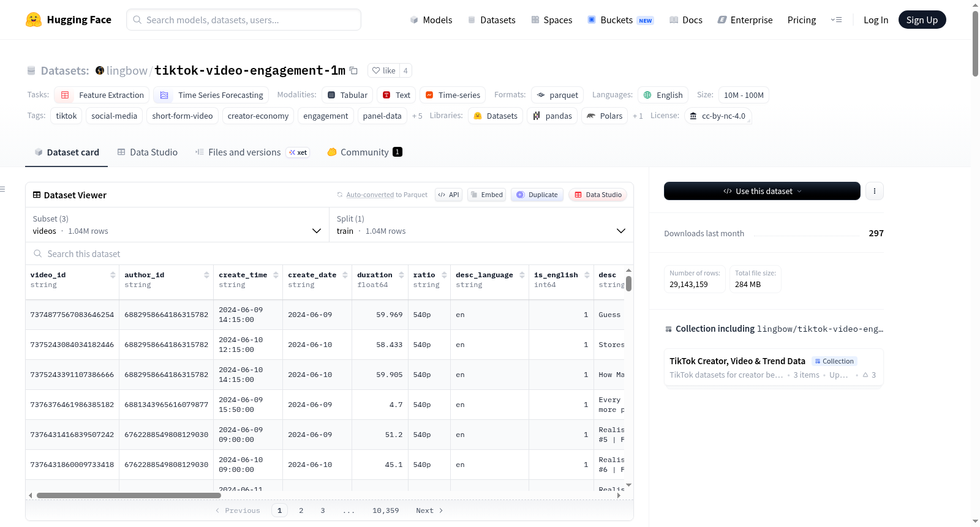Click the Sign Up button

click(922, 20)
